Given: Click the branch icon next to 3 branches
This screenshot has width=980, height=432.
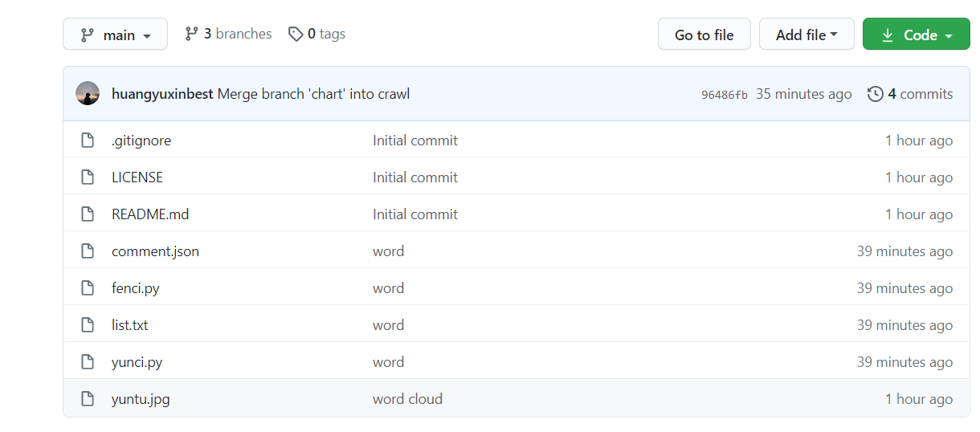Looking at the screenshot, I should click(x=191, y=34).
